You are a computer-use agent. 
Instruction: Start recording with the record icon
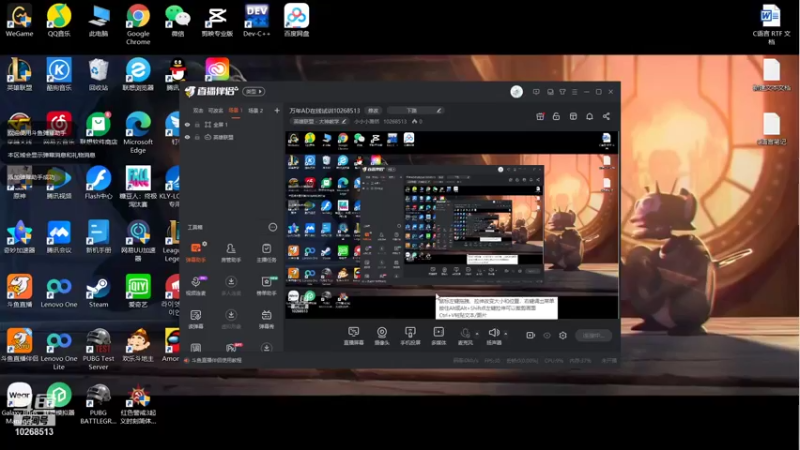pos(531,335)
